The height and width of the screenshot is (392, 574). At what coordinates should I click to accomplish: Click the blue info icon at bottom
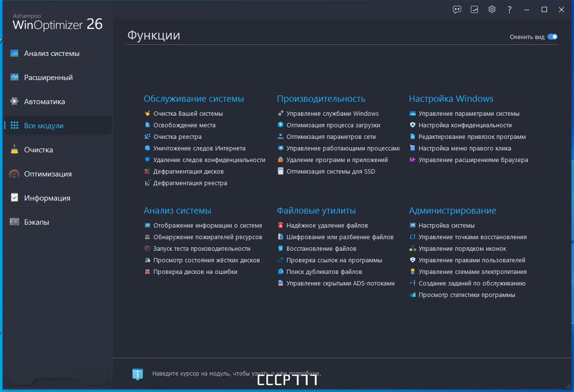click(x=137, y=374)
